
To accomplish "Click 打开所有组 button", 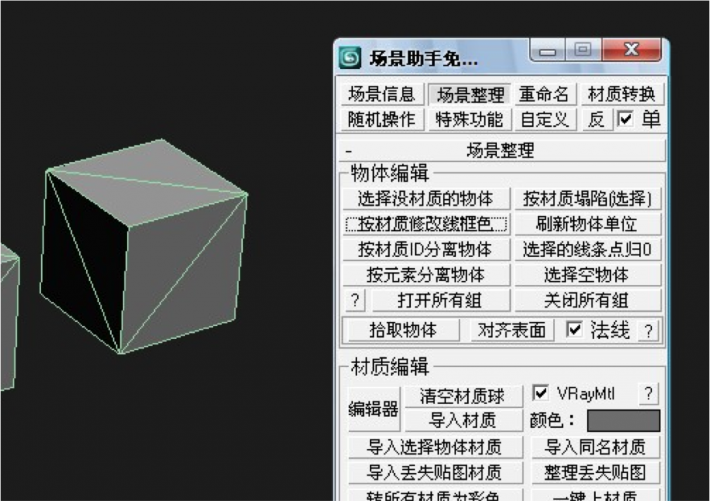I will point(440,300).
